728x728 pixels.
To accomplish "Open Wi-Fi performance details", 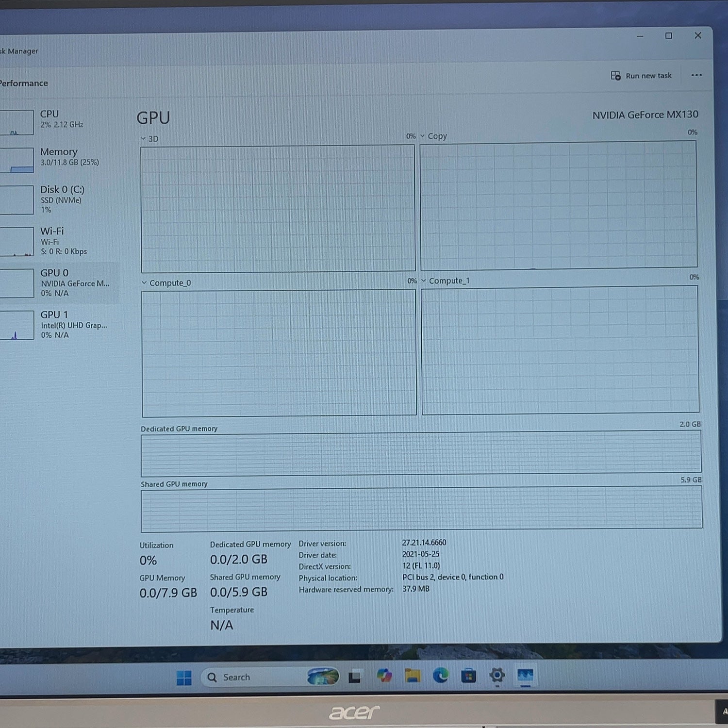I will click(58, 241).
